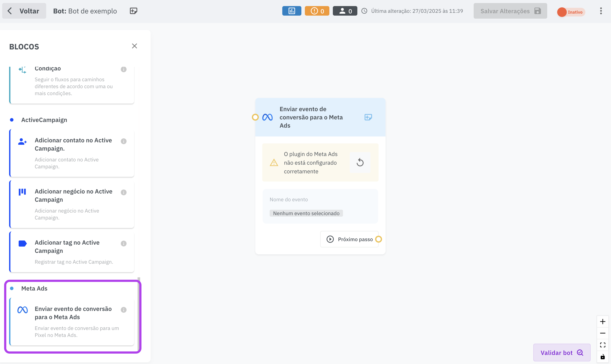611x364 pixels.
Task: Click the Validar bot button
Action: tap(561, 353)
